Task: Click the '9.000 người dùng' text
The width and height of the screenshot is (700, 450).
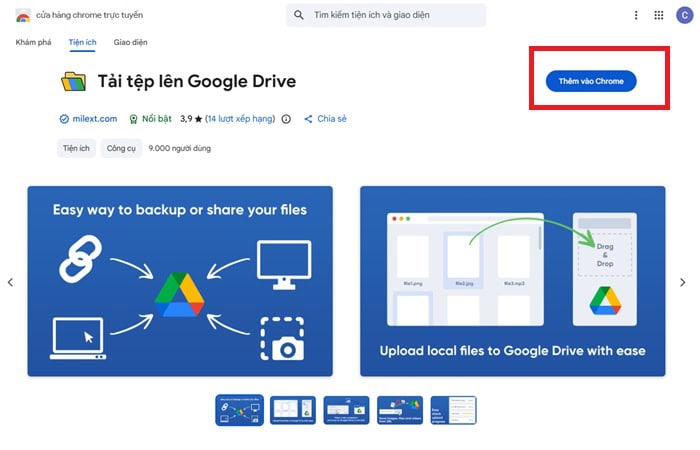Action: pyautogui.click(x=179, y=148)
